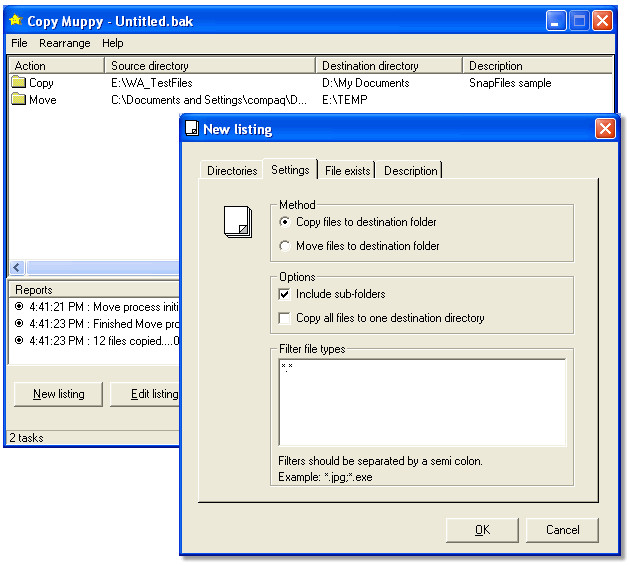Click the Copy Muppy star icon in title bar
Image resolution: width=630 pixels, height=566 pixels.
coord(15,20)
